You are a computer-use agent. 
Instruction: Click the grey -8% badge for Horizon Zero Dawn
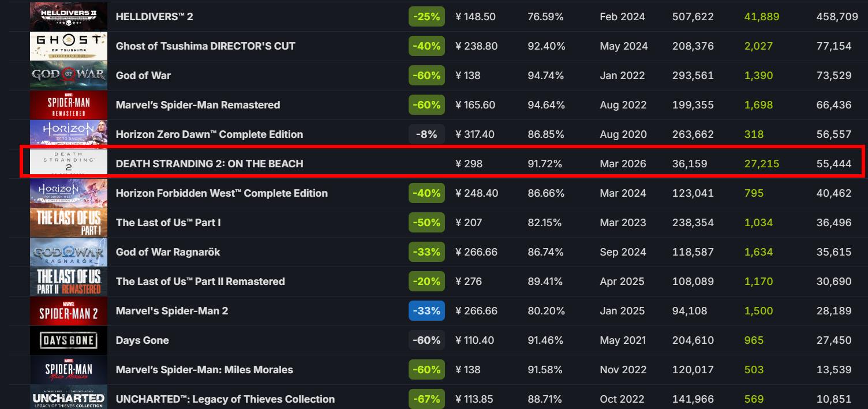click(x=426, y=134)
